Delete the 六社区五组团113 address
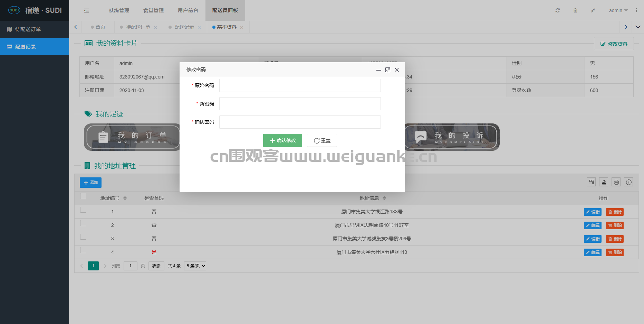 pos(615,252)
